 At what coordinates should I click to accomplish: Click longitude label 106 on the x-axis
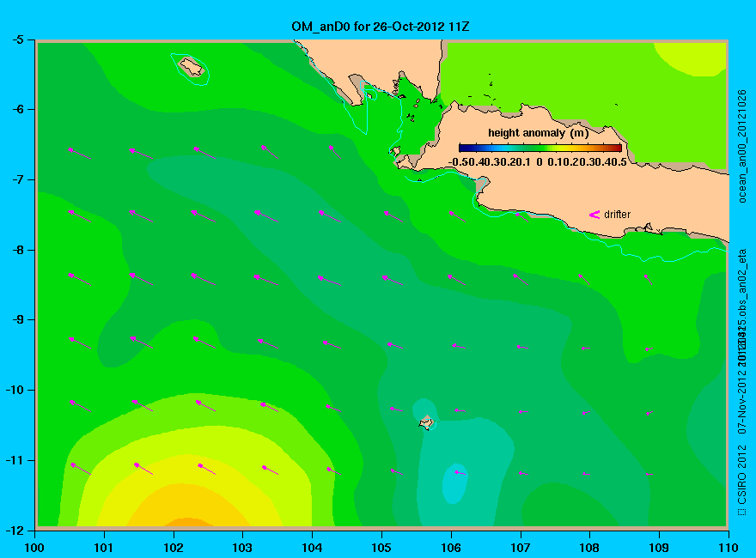[x=451, y=548]
